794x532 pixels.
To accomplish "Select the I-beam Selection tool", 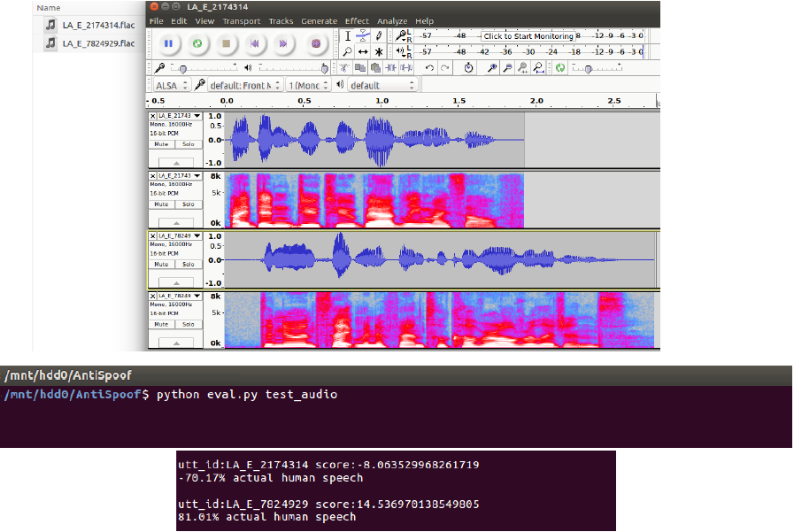I will coord(347,35).
